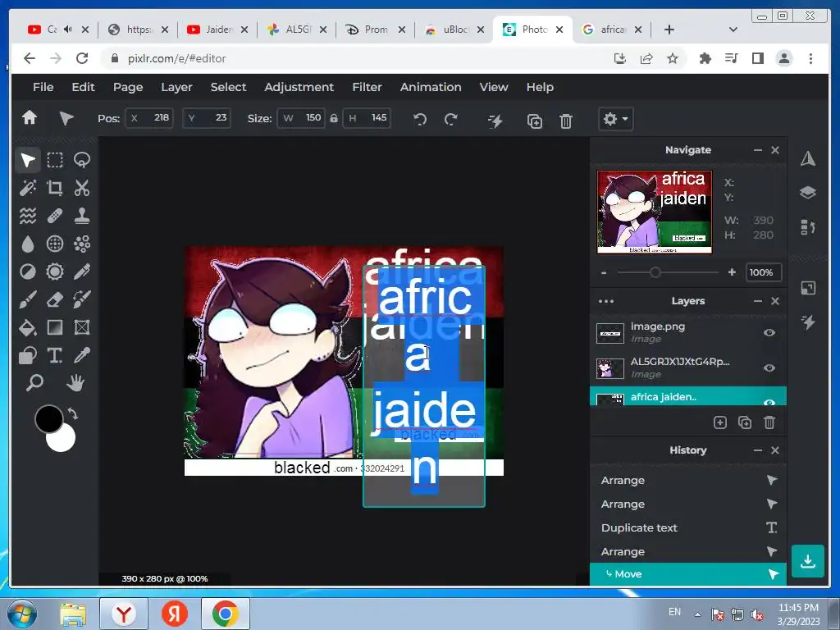This screenshot has height=630, width=840.
Task: Click the Move history step
Action: [688, 574]
